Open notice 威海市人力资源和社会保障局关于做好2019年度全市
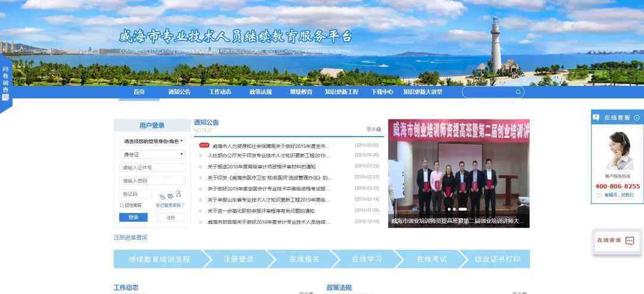The image size is (644, 294). click(x=271, y=146)
